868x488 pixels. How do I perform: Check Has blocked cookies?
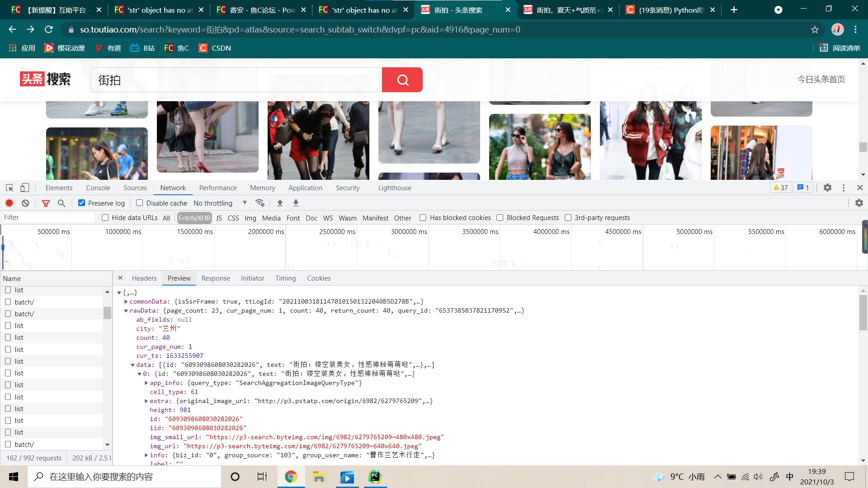[423, 218]
